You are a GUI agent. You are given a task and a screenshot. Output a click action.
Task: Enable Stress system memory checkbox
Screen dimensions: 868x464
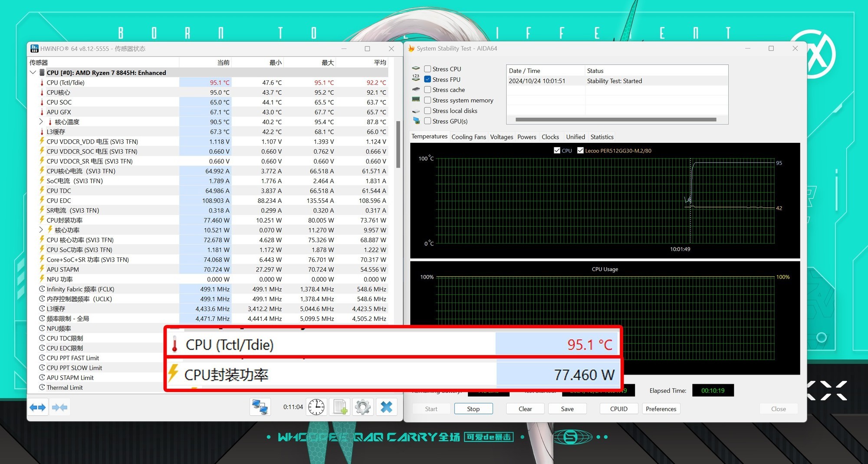[427, 100]
